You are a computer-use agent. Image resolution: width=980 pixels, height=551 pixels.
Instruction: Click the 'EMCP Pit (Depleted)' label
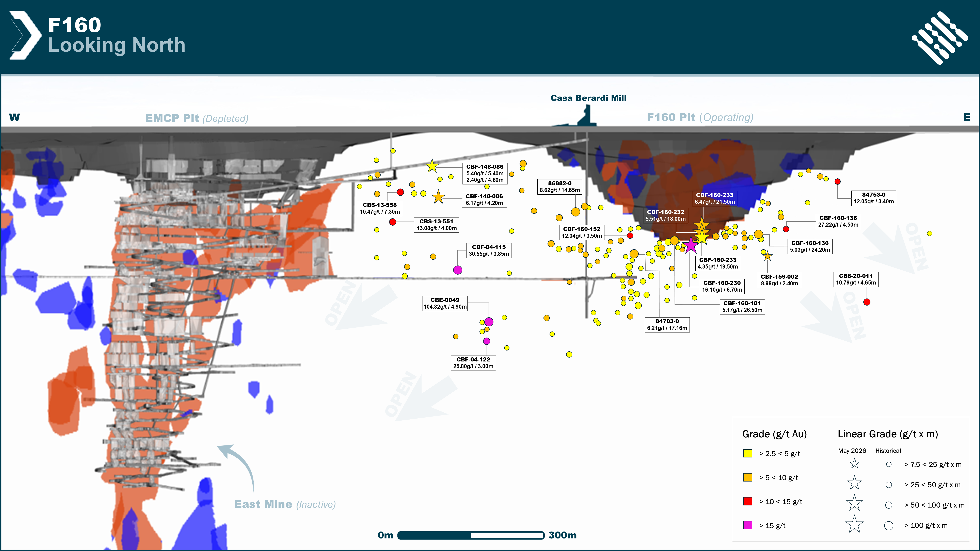pyautogui.click(x=197, y=118)
